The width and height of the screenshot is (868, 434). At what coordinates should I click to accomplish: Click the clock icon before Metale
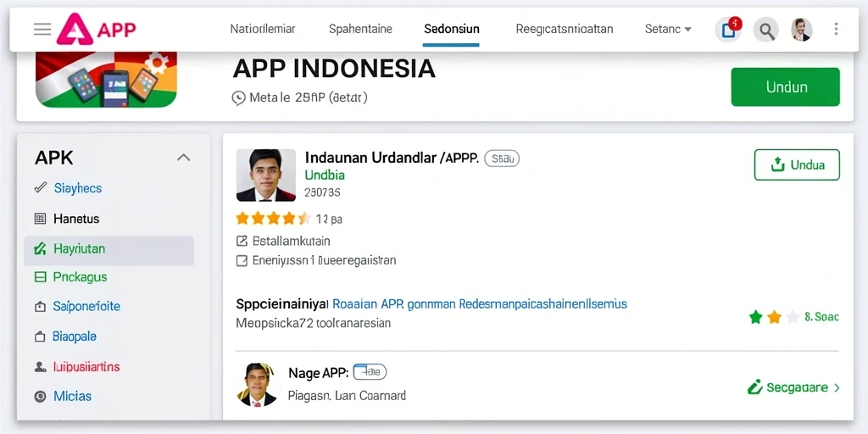[x=238, y=98]
